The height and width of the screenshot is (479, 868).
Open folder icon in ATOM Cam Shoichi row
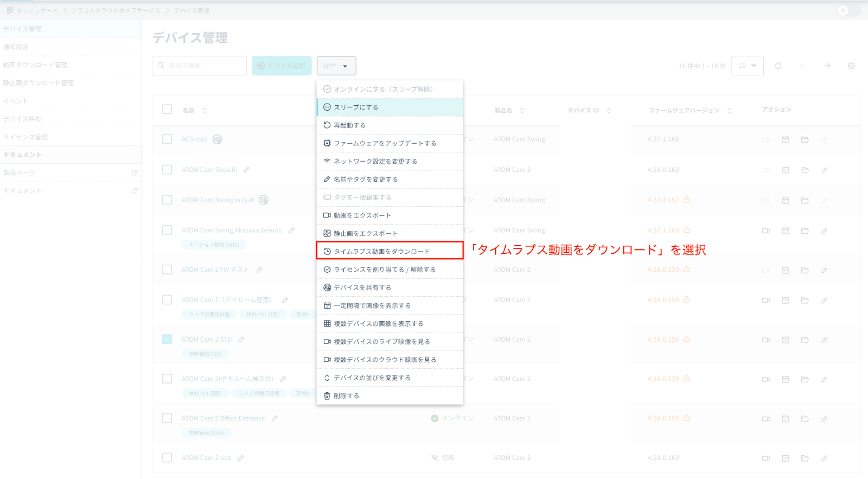click(805, 170)
